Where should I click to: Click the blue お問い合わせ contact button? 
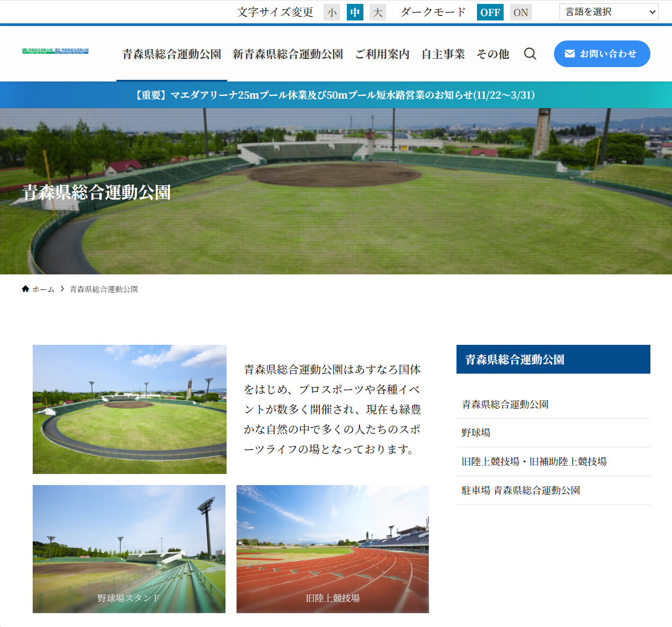tap(602, 54)
